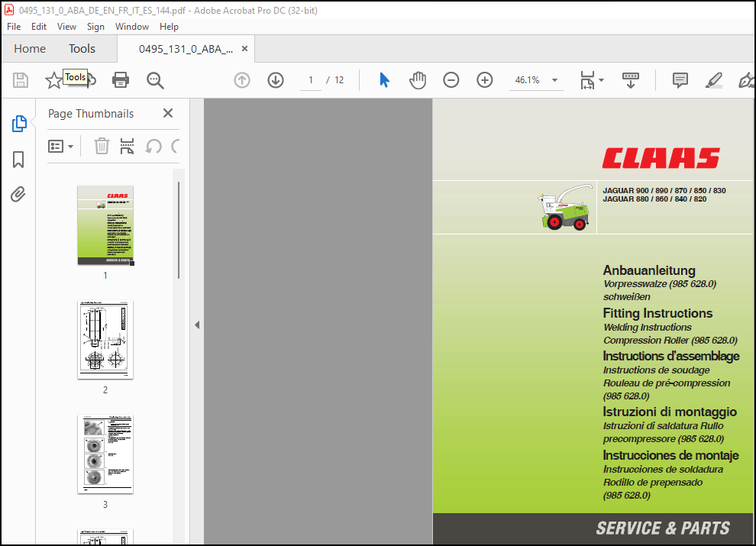Open the Help menu
The image size is (756, 546).
pyautogui.click(x=169, y=27)
